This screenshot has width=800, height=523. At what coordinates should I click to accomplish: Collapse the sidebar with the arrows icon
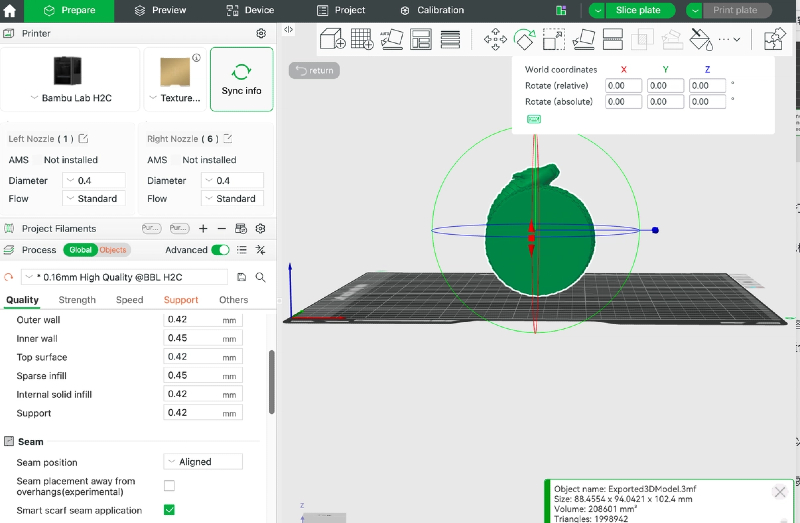coord(288,30)
